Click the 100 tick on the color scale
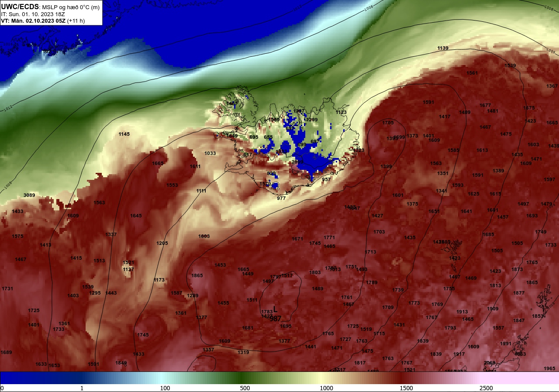The width and height of the screenshot is (559, 392). click(x=165, y=388)
